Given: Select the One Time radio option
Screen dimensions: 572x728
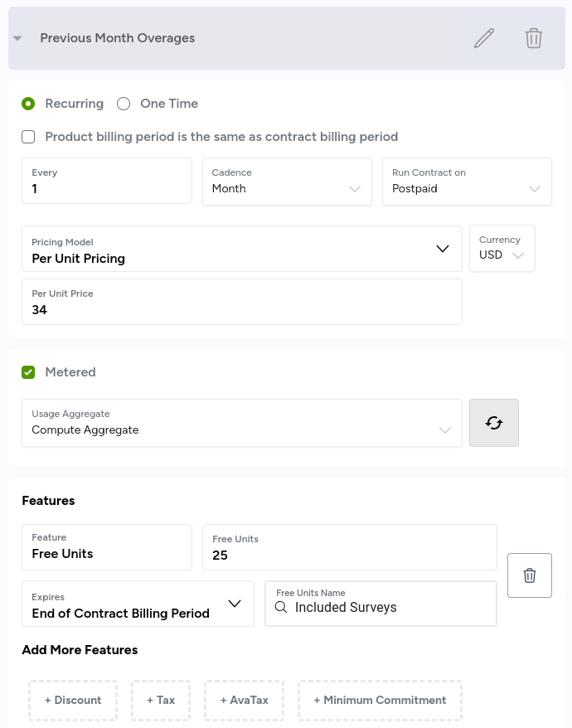Looking at the screenshot, I should (x=124, y=104).
